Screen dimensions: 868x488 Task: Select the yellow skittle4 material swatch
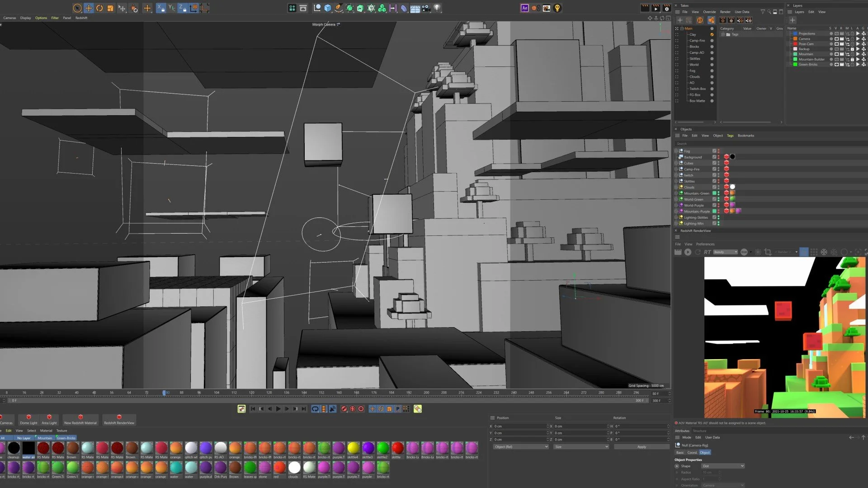coord(353,448)
